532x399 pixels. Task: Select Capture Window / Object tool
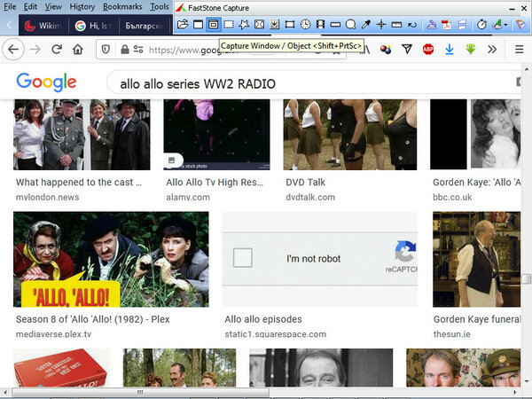point(214,25)
